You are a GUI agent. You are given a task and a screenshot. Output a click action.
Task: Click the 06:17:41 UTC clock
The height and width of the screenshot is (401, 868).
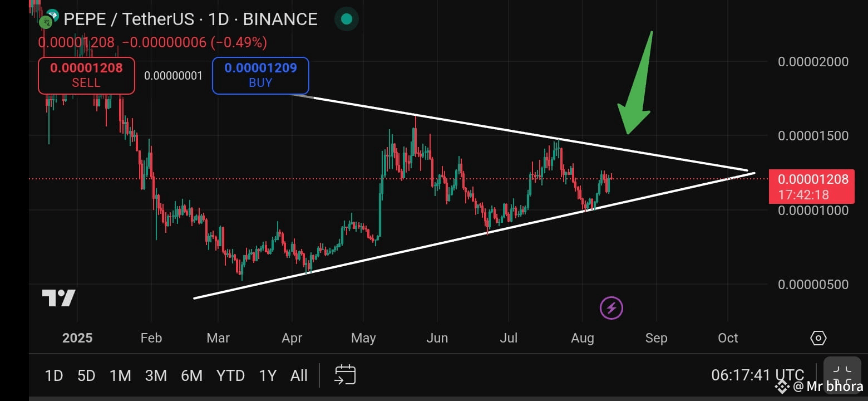(x=757, y=375)
